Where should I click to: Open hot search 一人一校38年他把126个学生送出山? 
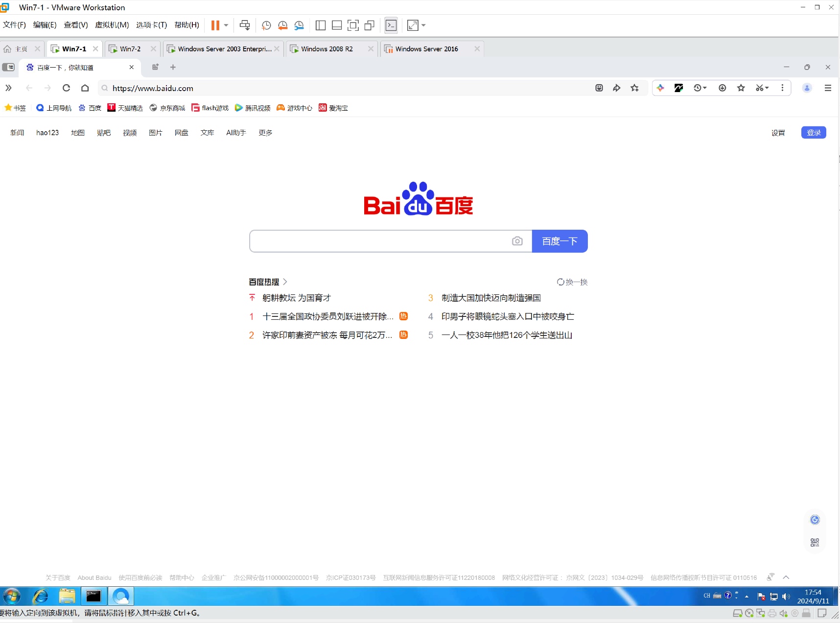point(507,335)
